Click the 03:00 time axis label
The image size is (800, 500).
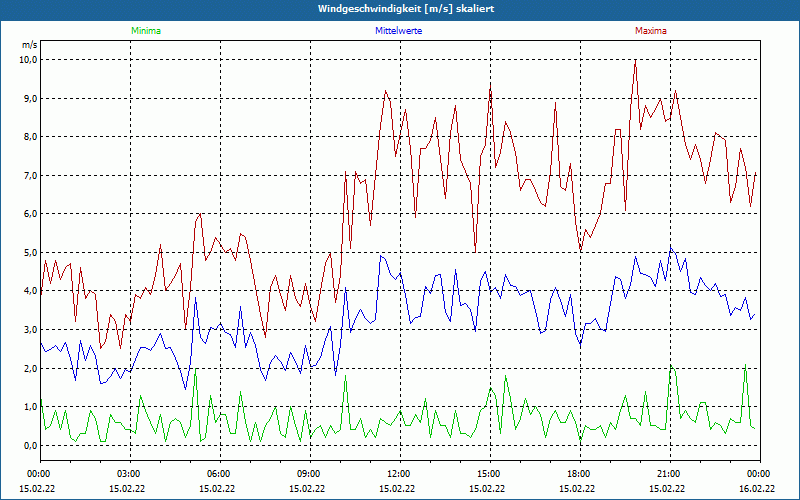click(x=131, y=474)
